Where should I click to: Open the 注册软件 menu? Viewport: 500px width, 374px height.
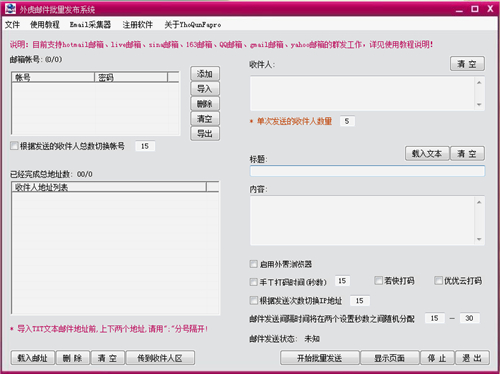[x=137, y=25]
